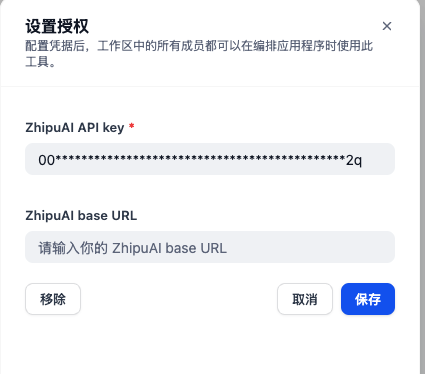
Task: Focus the ZhipuAI API key input field
Action: tap(210, 159)
